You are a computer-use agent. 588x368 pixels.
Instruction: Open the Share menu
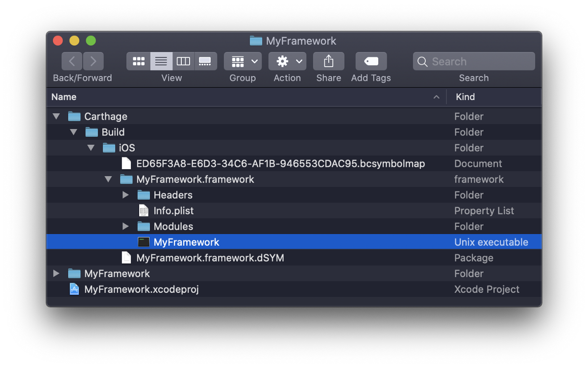click(x=328, y=61)
